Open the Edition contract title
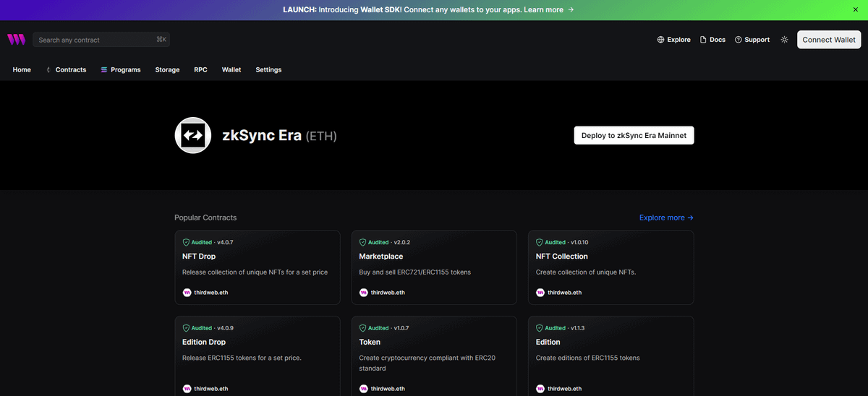The image size is (868, 396). (548, 342)
